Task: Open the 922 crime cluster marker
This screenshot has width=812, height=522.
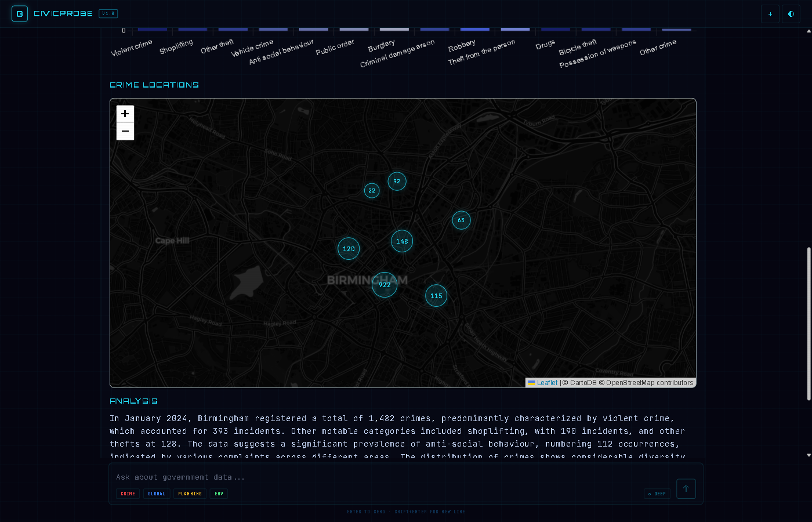Action: [385, 285]
